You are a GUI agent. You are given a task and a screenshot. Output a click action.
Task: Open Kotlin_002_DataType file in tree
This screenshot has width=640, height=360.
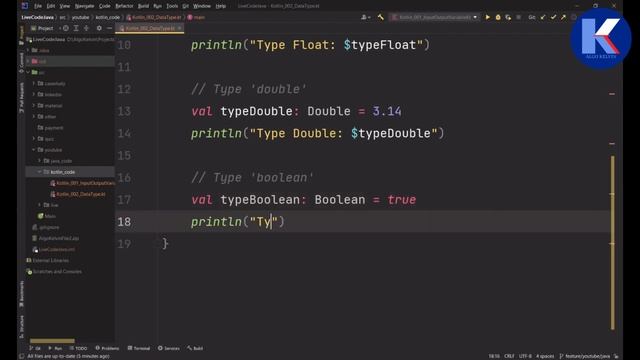click(x=78, y=194)
